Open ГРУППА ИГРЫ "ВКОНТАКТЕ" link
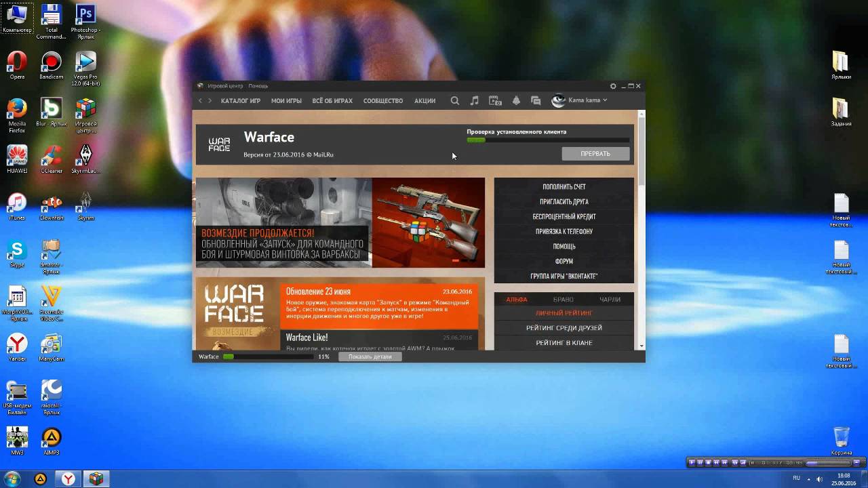This screenshot has height=488, width=868. pos(564,277)
